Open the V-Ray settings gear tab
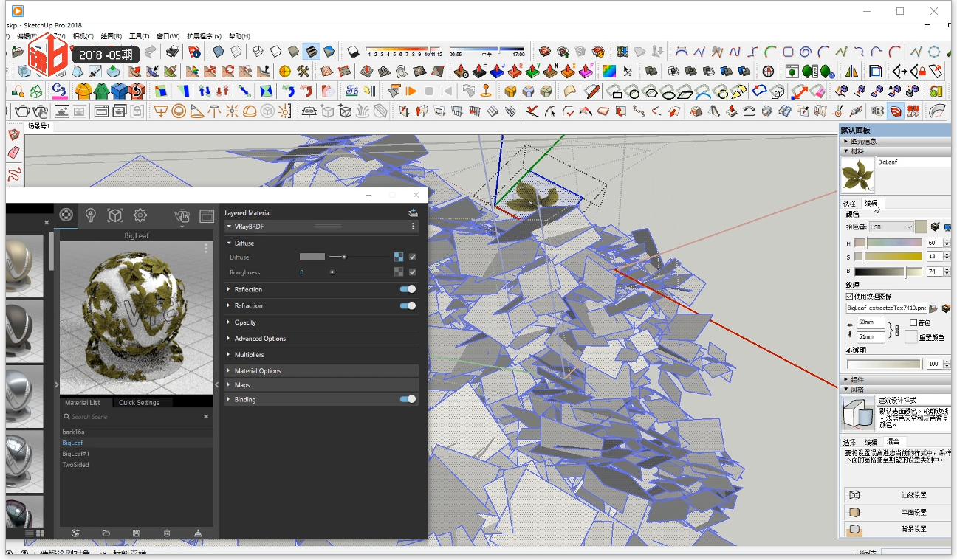 coord(140,215)
